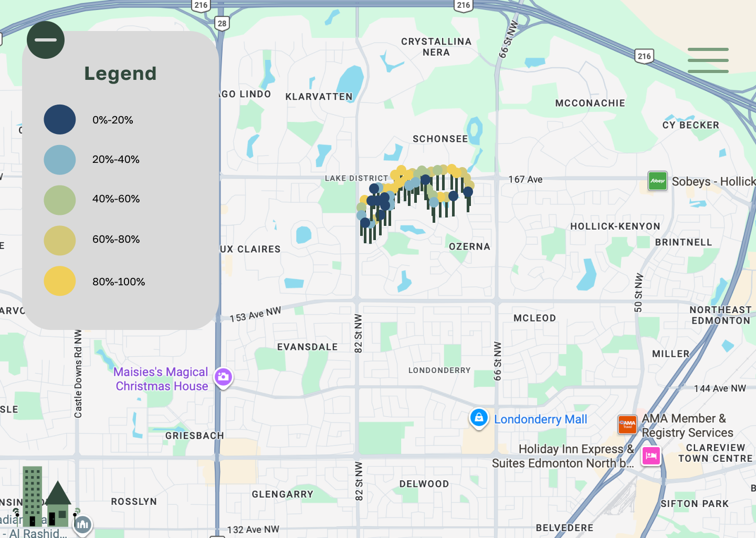The width and height of the screenshot is (756, 538).
Task: Click the MCLEOD neighbourhood label
Action: pyautogui.click(x=535, y=318)
